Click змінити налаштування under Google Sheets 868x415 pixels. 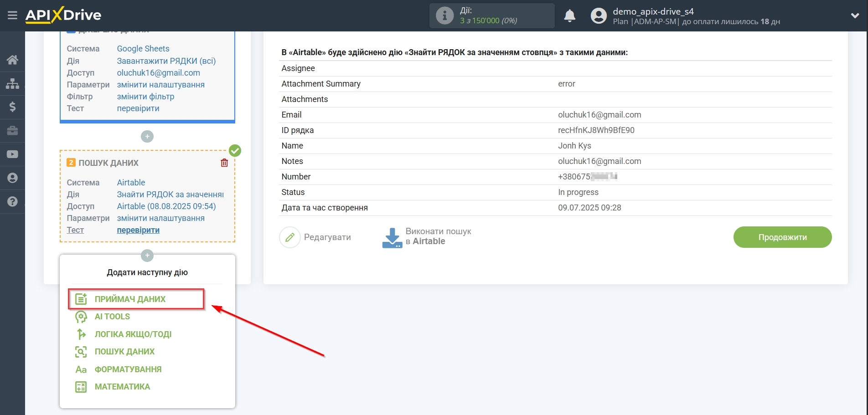point(160,85)
